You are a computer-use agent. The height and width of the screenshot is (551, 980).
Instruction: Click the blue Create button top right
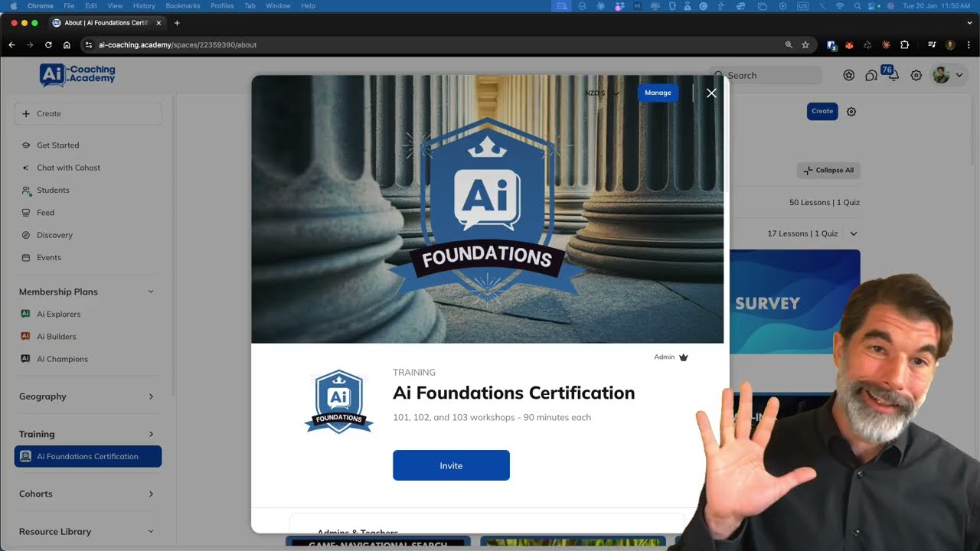[822, 111]
